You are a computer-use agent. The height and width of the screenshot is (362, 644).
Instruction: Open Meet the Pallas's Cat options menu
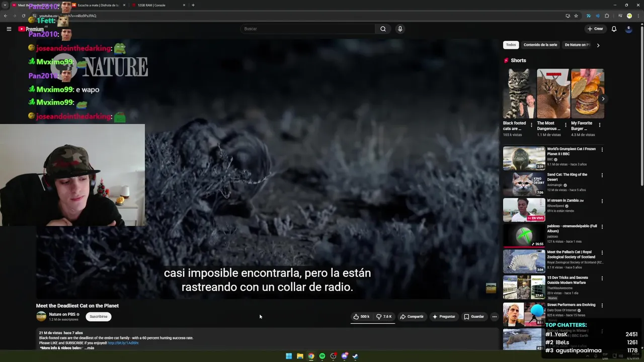pos(602,252)
